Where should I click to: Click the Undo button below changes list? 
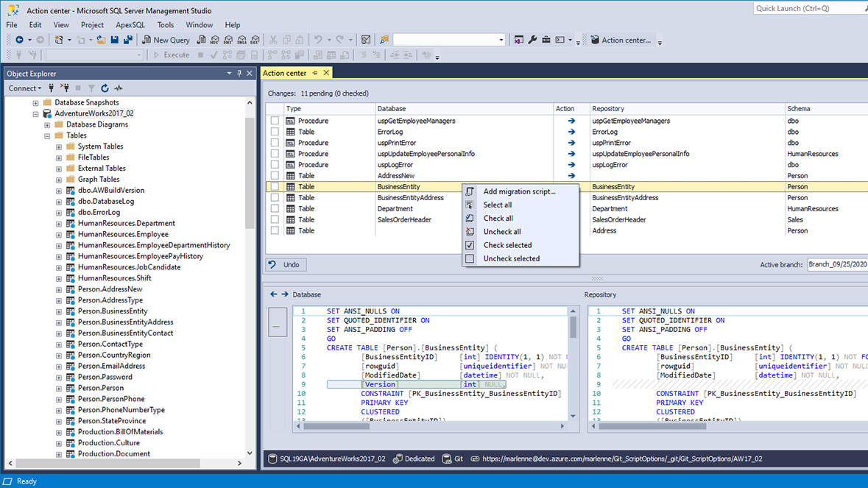(x=286, y=264)
